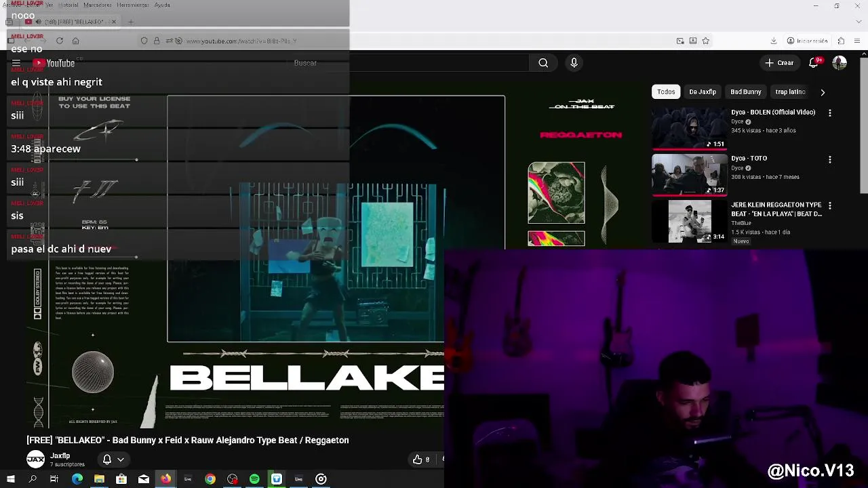The width and height of the screenshot is (868, 488).
Task: Open the YouTube hamburger guide menu
Action: click(16, 63)
